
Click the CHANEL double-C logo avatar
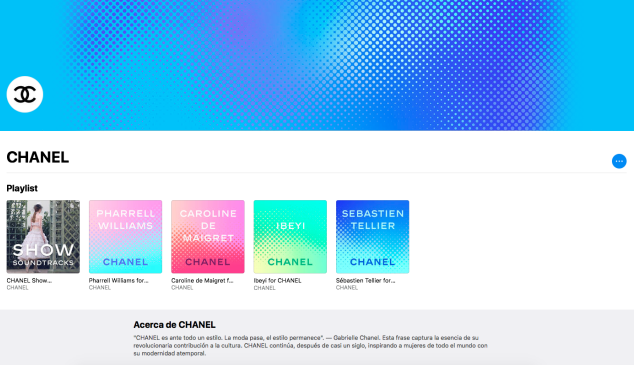point(25,94)
